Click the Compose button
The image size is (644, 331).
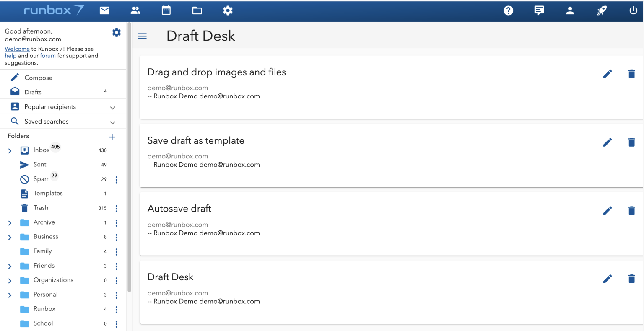pyautogui.click(x=38, y=78)
